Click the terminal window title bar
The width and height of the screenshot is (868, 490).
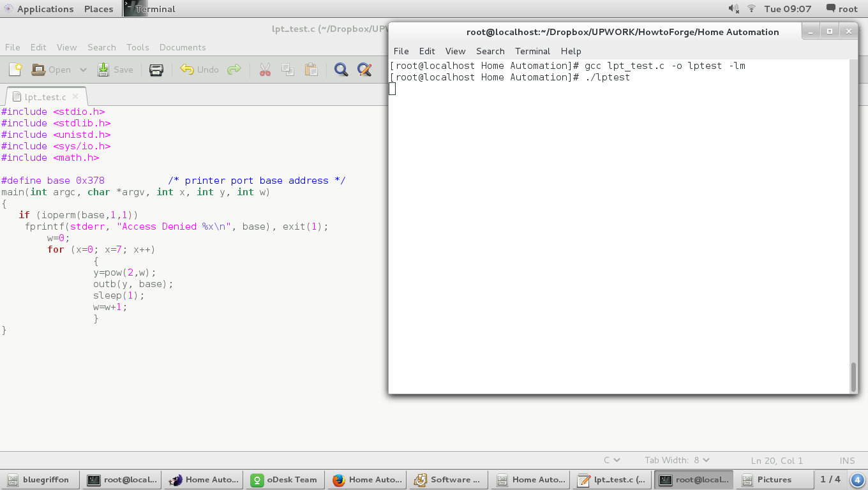(622, 32)
